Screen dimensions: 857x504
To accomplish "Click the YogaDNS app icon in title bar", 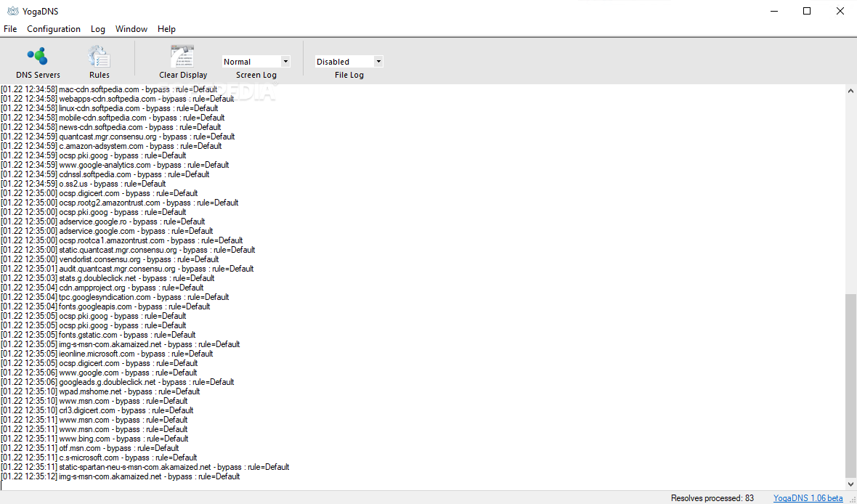I will click(12, 11).
